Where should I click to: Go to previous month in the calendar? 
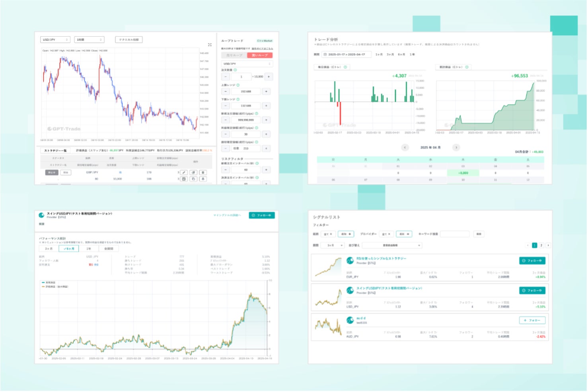[405, 147]
